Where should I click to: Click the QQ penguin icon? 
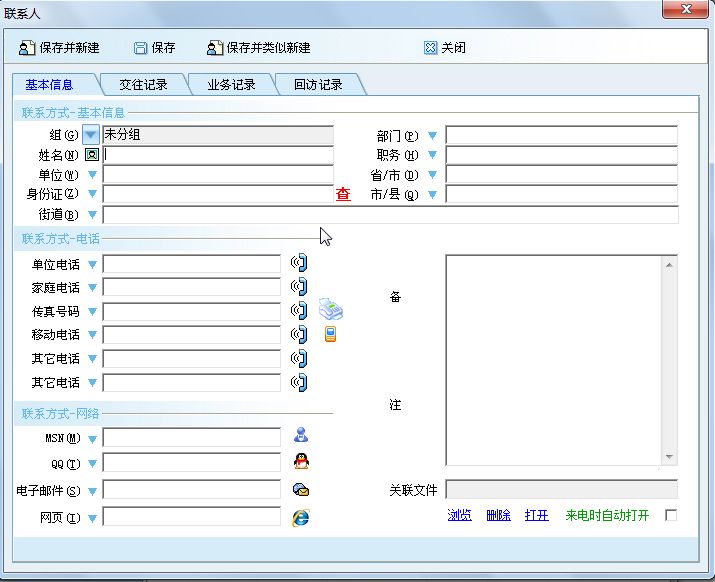tap(300, 461)
